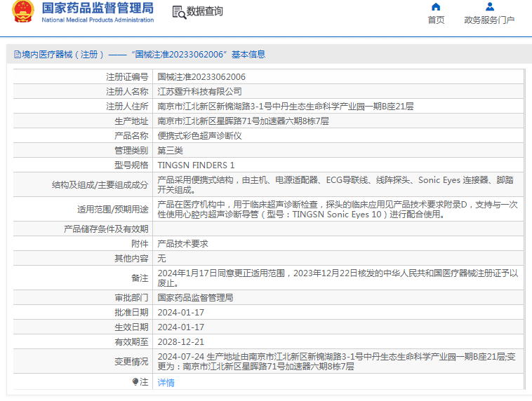Open the 详情 details link

tap(166, 382)
